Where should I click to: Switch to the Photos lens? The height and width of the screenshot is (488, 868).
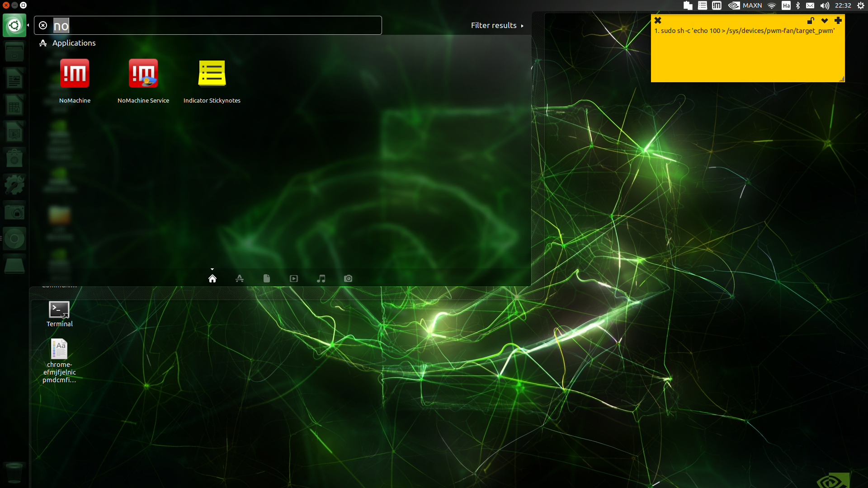tap(348, 278)
